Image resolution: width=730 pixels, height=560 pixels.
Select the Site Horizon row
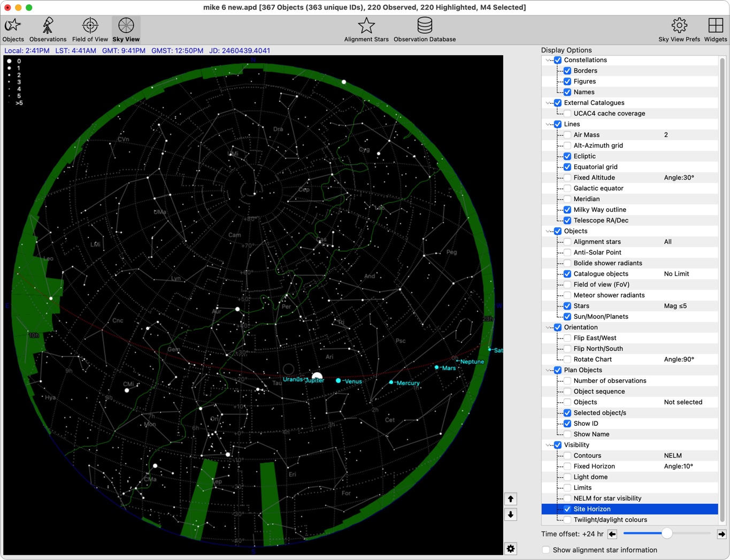pos(629,509)
